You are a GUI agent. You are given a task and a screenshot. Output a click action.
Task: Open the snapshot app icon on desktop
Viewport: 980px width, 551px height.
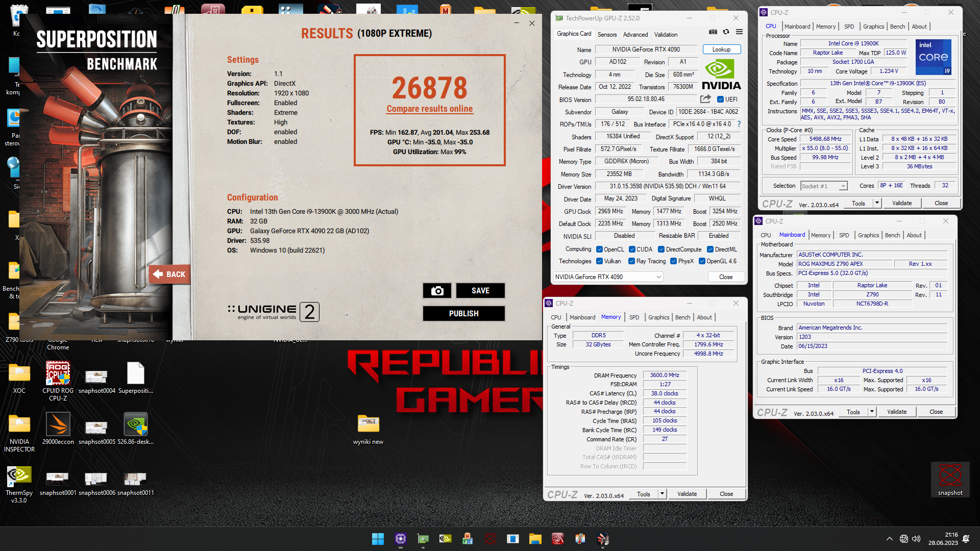coord(950,480)
